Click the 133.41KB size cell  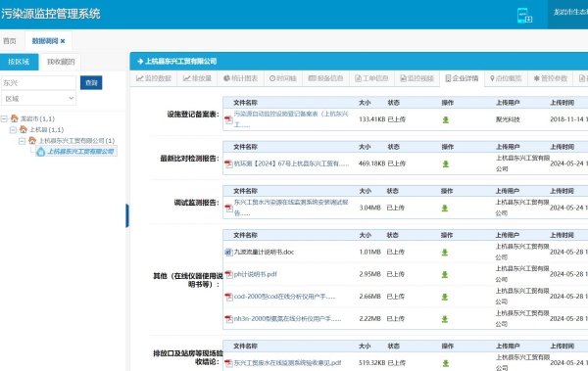(372, 119)
